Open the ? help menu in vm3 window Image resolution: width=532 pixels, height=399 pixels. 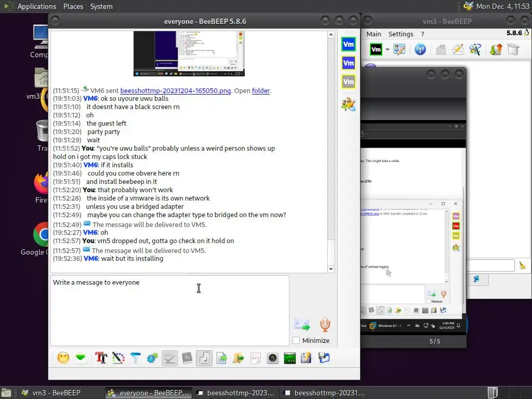pos(422,34)
